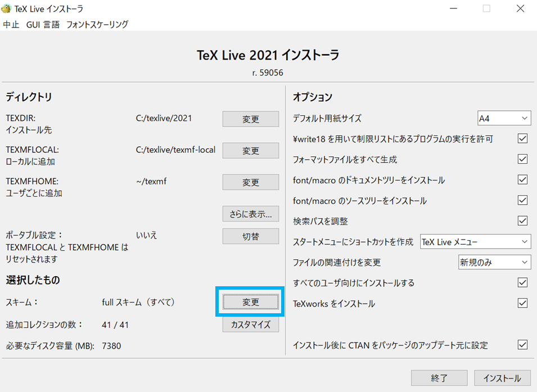This screenshot has width=537, height=392.
Task: Click さらに表示 to show more directories
Action: point(250,213)
